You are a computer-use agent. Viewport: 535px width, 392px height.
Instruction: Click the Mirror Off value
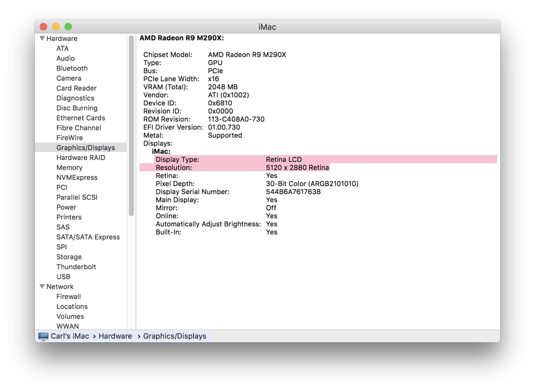(271, 208)
